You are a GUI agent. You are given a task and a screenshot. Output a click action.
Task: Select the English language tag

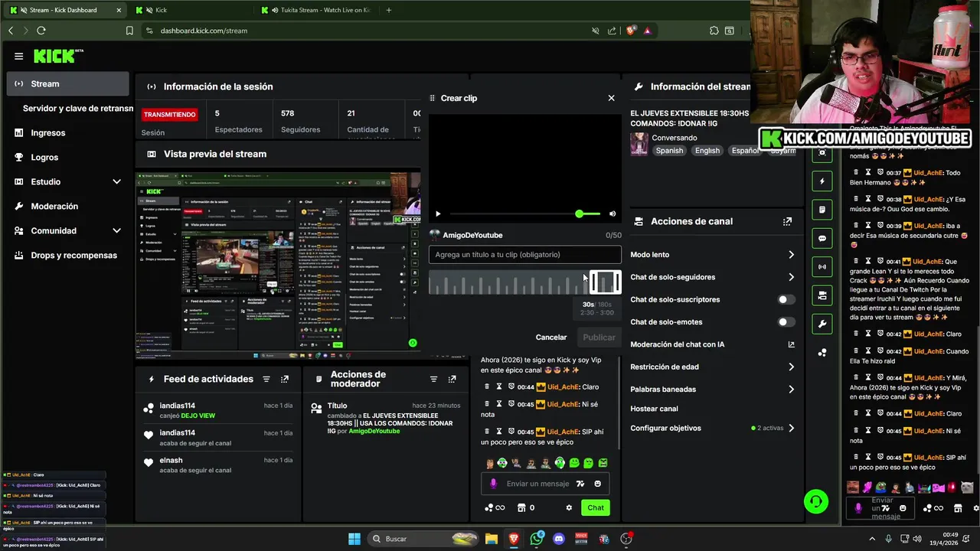point(707,151)
